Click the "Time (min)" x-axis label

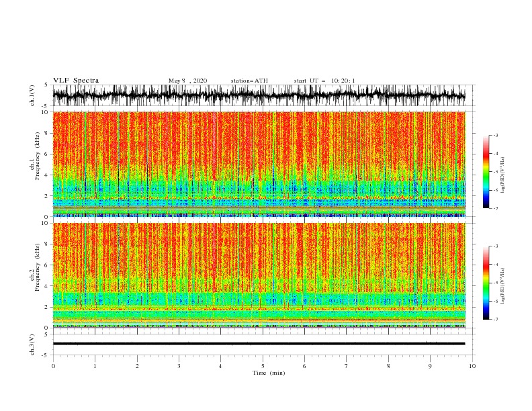coord(269,373)
